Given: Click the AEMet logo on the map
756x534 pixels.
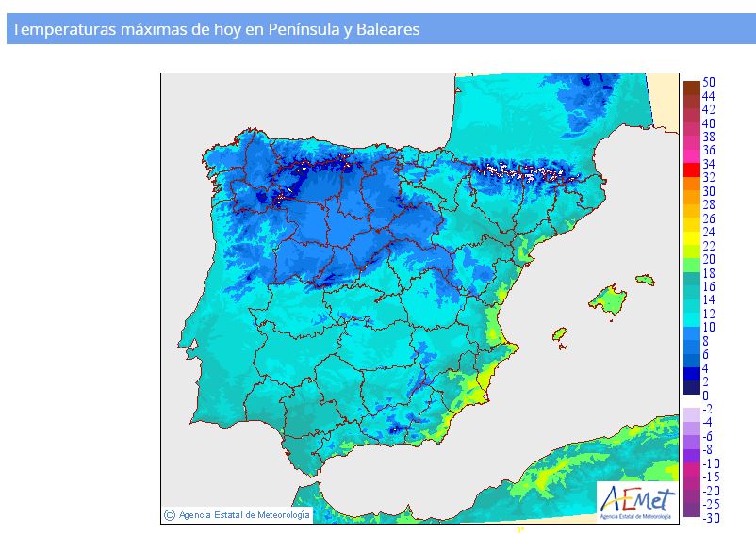Looking at the screenshot, I should [637, 502].
